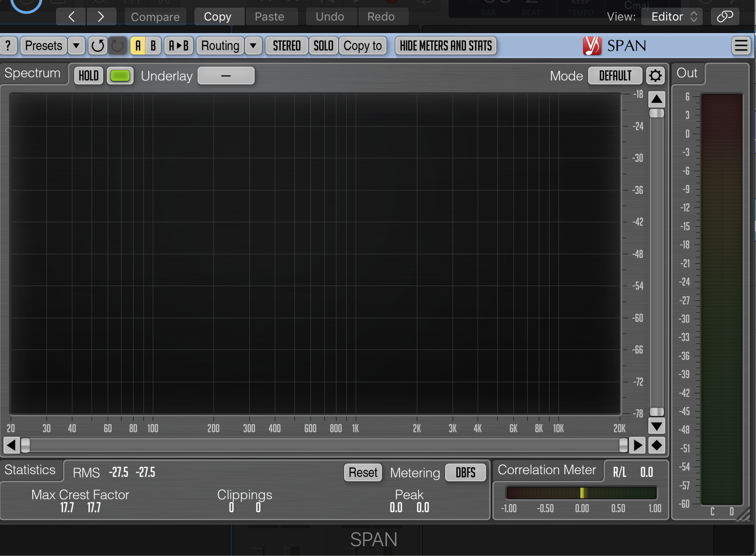The width and height of the screenshot is (756, 556).
Task: Click the output level meter
Action: tap(722, 299)
